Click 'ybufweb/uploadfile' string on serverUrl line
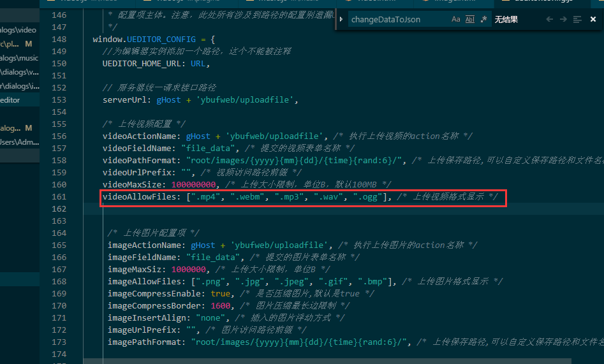The width and height of the screenshot is (604, 364). [245, 99]
